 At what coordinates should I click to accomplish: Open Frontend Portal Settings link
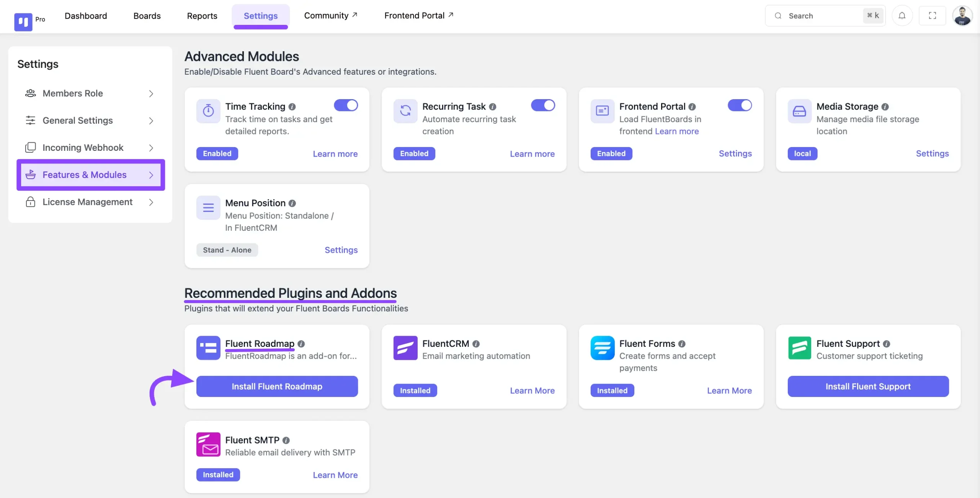coord(735,153)
